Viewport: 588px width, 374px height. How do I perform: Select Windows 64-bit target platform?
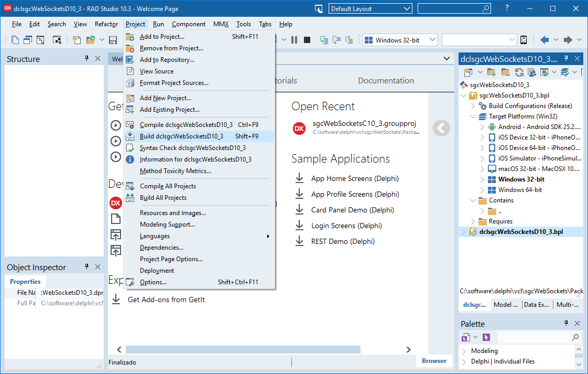tap(520, 190)
